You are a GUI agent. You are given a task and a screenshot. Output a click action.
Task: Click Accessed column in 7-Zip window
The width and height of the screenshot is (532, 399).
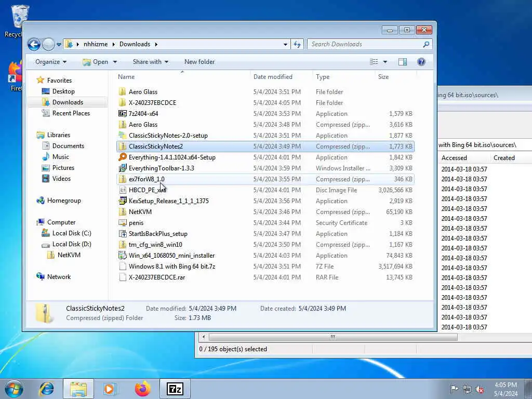[x=454, y=158]
